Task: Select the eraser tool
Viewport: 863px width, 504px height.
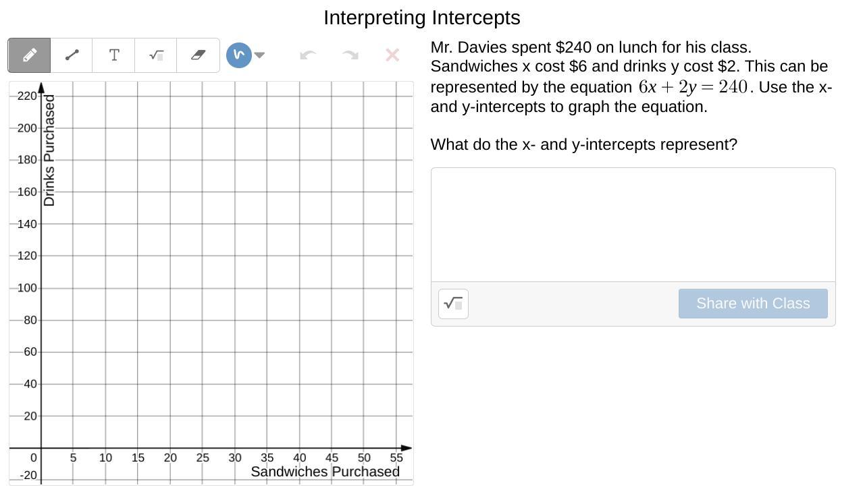Action: (x=198, y=55)
